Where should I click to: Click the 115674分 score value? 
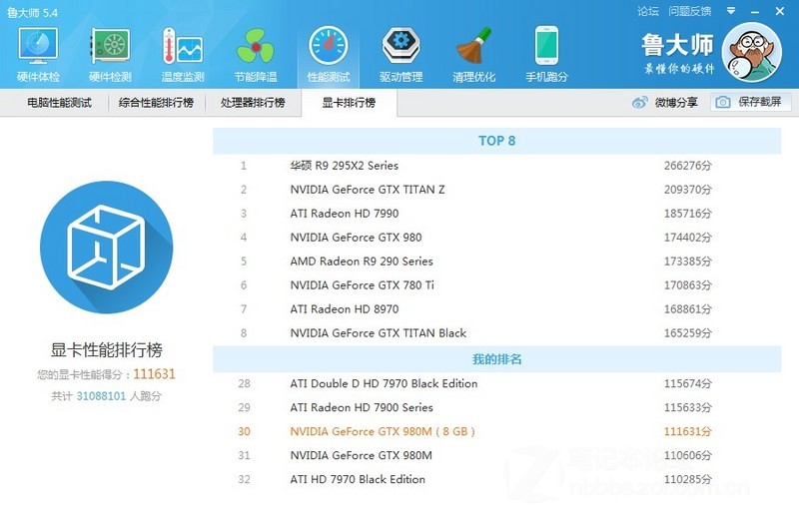[x=687, y=383]
